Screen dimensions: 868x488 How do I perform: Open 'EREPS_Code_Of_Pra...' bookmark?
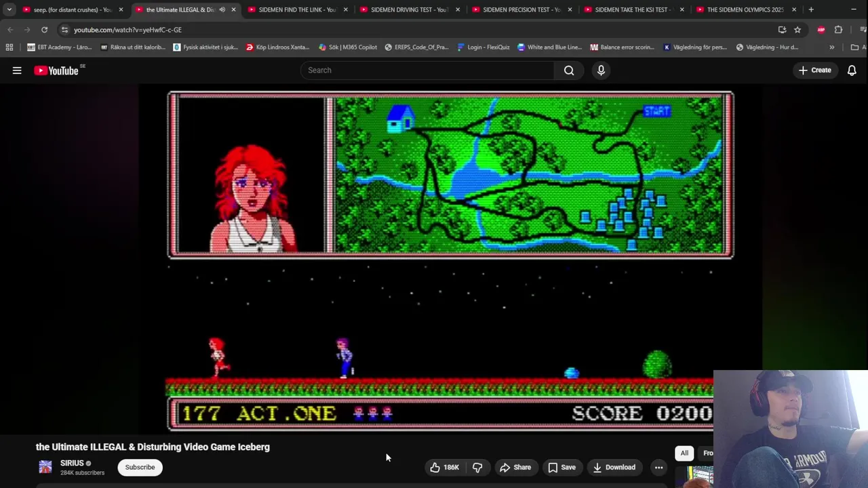pyautogui.click(x=416, y=47)
